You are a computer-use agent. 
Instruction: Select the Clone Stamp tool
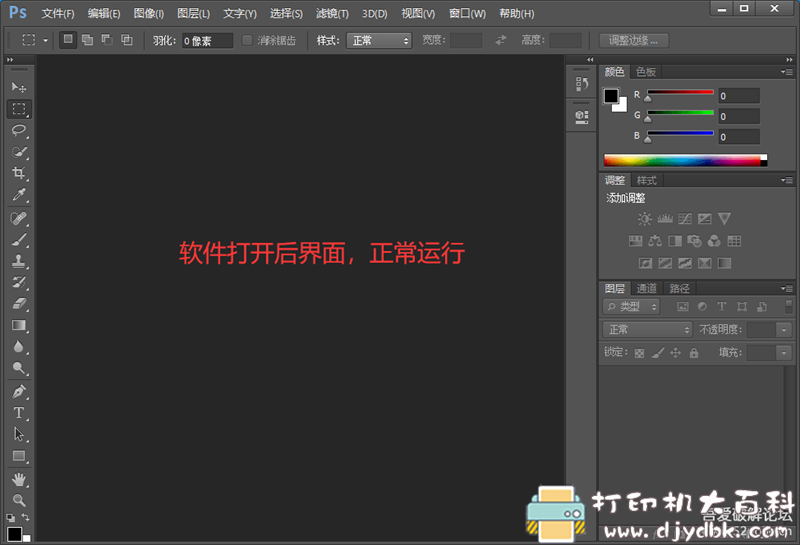(x=19, y=261)
